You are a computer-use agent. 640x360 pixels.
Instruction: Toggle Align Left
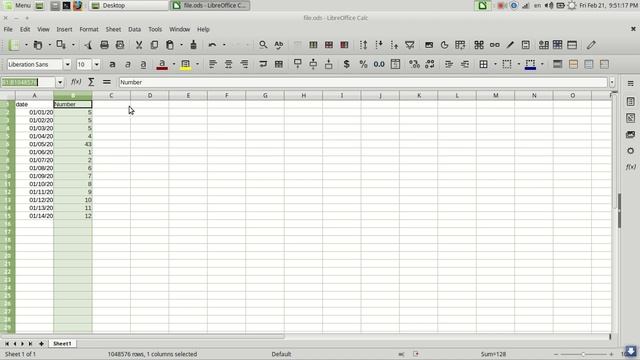click(x=213, y=64)
